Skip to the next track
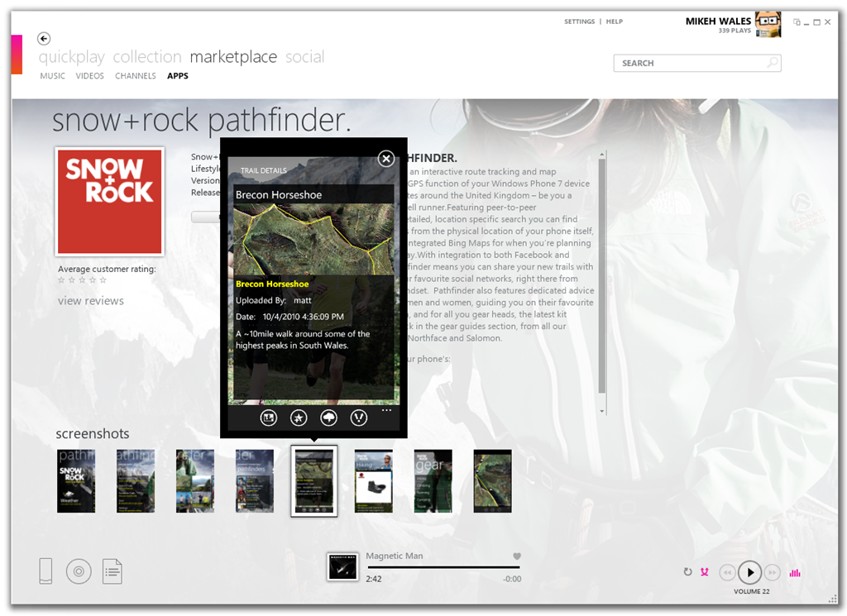 click(x=773, y=572)
